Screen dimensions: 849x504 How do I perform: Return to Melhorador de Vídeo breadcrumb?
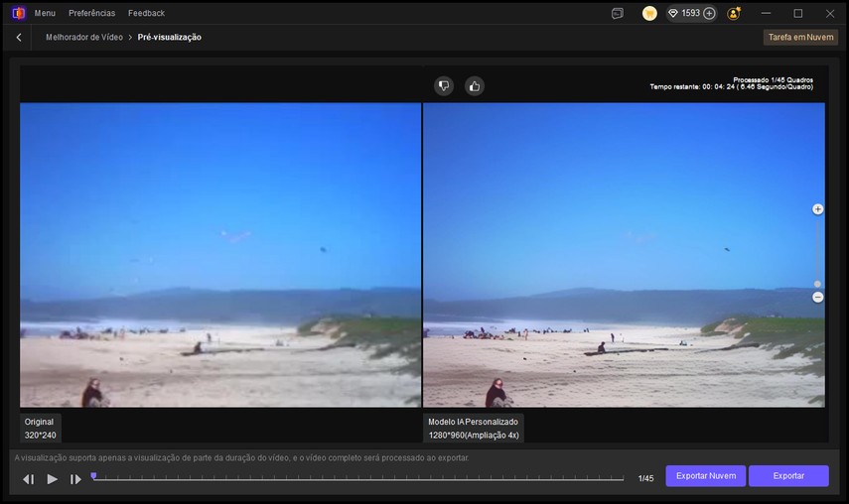[84, 38]
